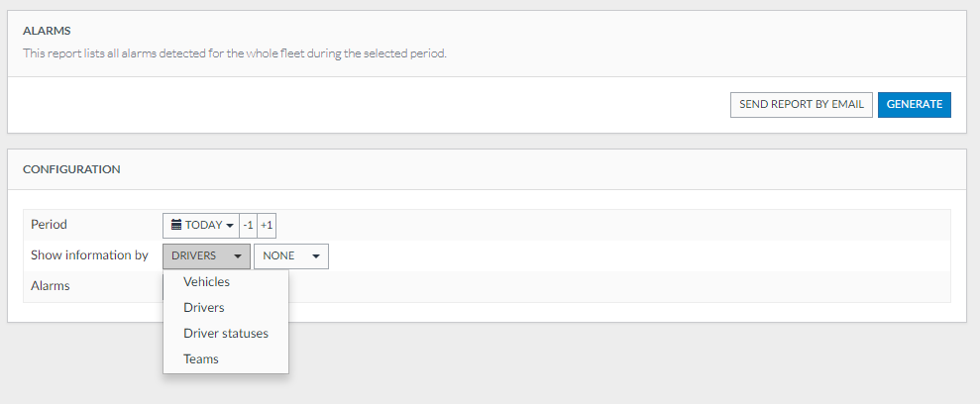The image size is (980, 404).
Task: Click the Period row label
Action: pyautogui.click(x=49, y=225)
